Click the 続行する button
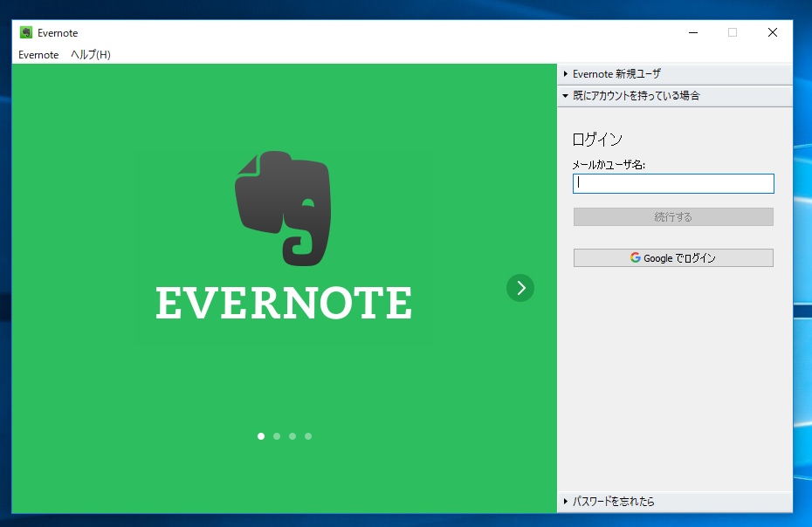Screen dimensions: 812x527 (x=673, y=217)
